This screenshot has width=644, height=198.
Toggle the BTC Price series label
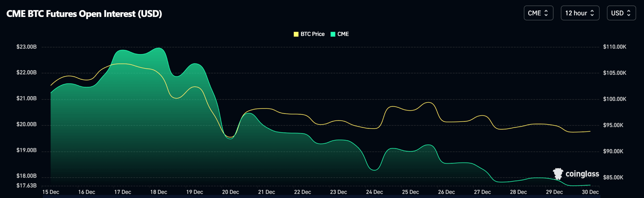point(312,34)
